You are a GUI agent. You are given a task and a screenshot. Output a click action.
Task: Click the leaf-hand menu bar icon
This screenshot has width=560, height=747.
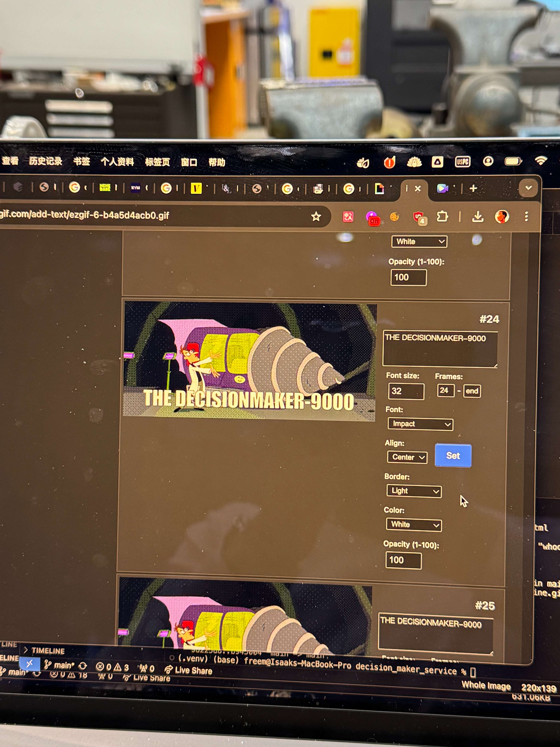pos(363,163)
